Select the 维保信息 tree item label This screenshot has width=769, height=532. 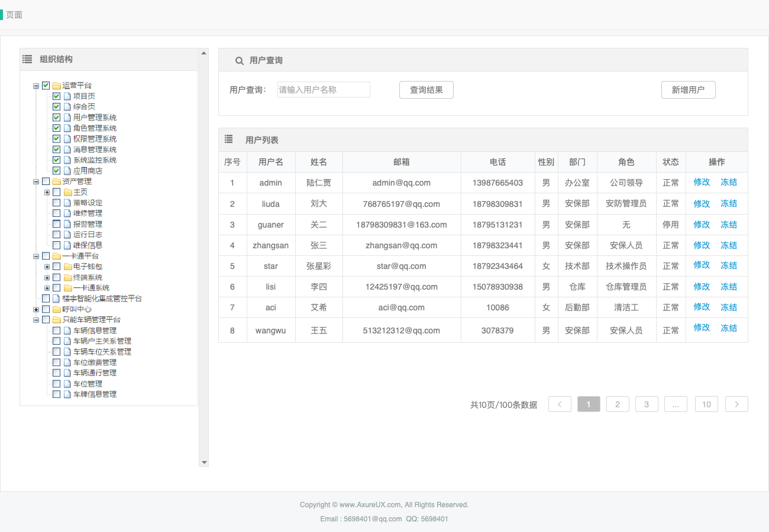coord(88,245)
